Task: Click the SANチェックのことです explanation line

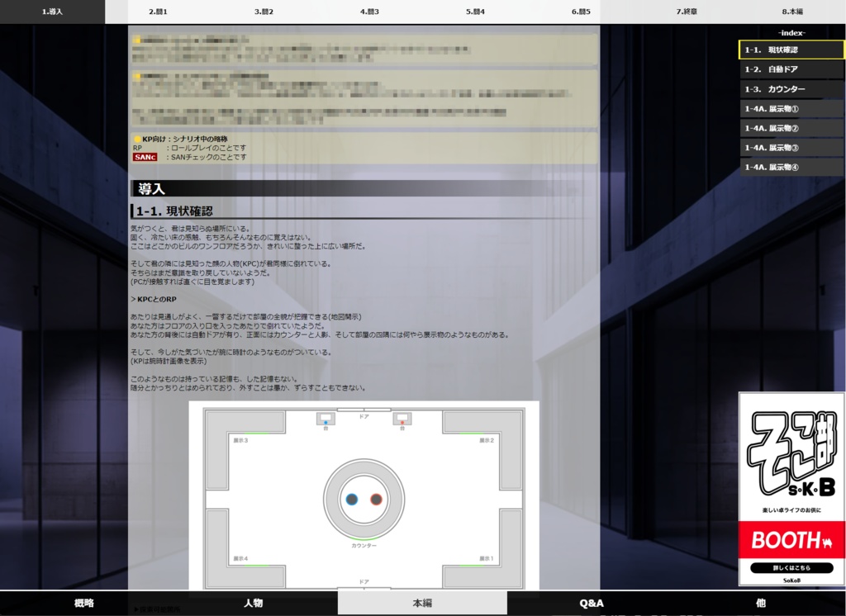Action: point(208,157)
